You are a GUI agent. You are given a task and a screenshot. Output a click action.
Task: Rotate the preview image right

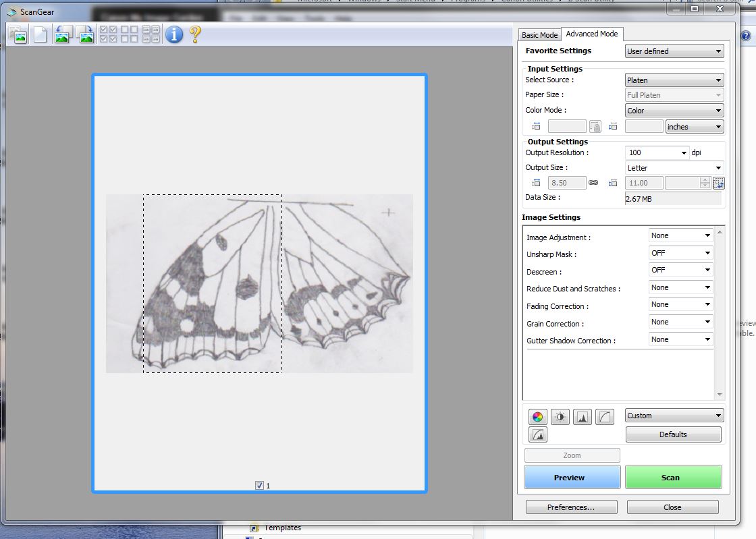(85, 34)
